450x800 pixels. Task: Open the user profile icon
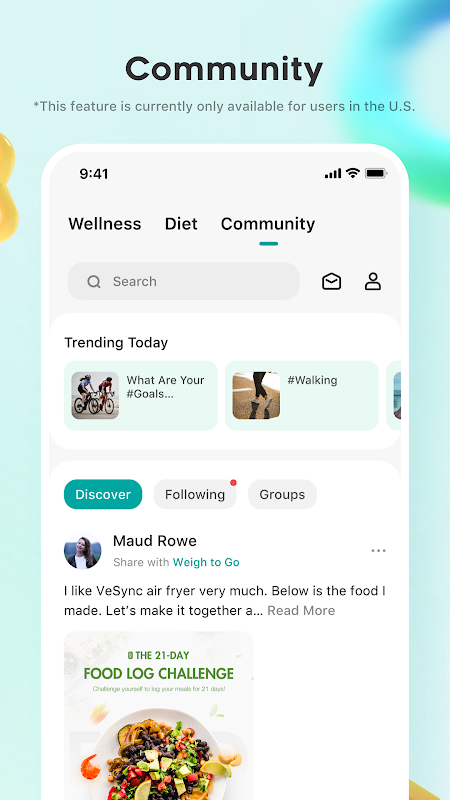click(x=372, y=281)
